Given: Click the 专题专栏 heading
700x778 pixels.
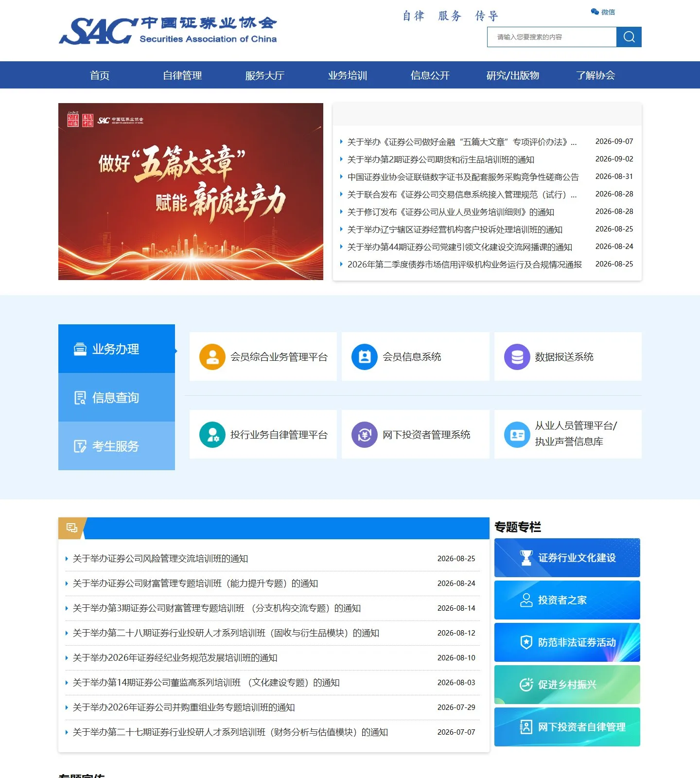Looking at the screenshot, I should coord(518,527).
